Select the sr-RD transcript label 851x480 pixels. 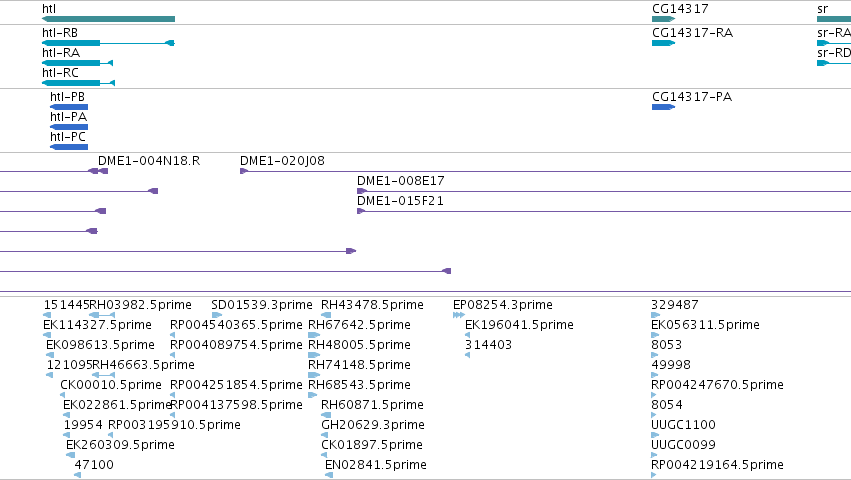click(x=834, y=53)
